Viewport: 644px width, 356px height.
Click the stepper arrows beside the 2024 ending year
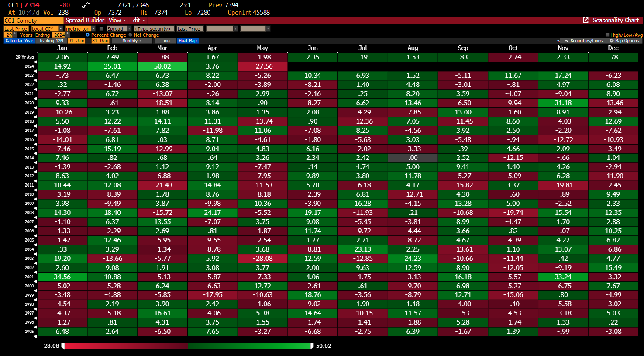[x=67, y=35]
